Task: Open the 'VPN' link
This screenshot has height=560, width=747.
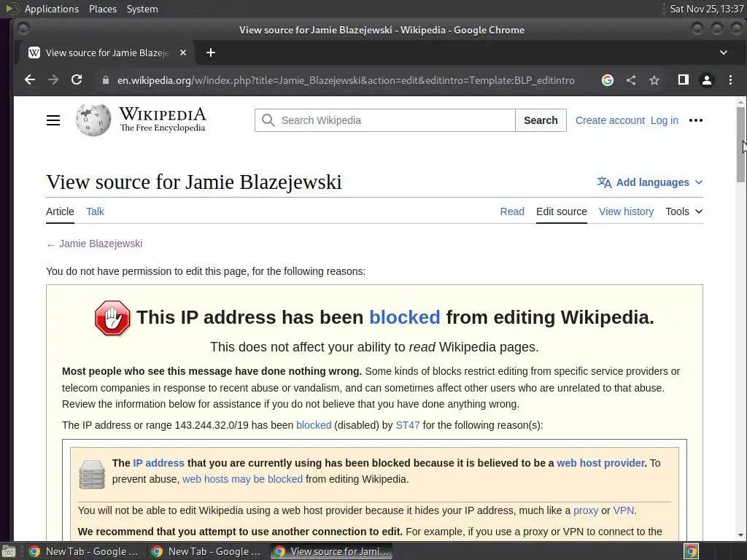Action: (x=623, y=511)
